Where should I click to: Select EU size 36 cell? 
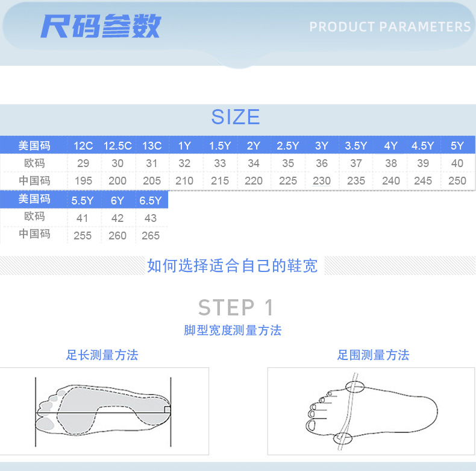[x=322, y=163]
